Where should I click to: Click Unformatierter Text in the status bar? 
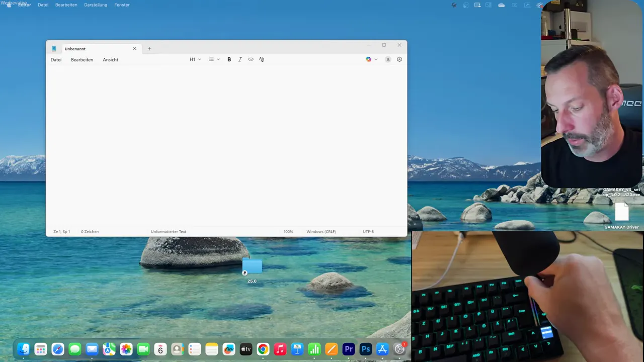pyautogui.click(x=169, y=232)
